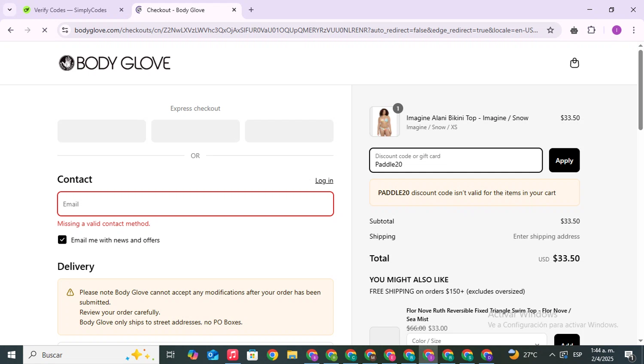Image resolution: width=644 pixels, height=364 pixels.
Task: Open a new browser tab
Action: pos(251,10)
